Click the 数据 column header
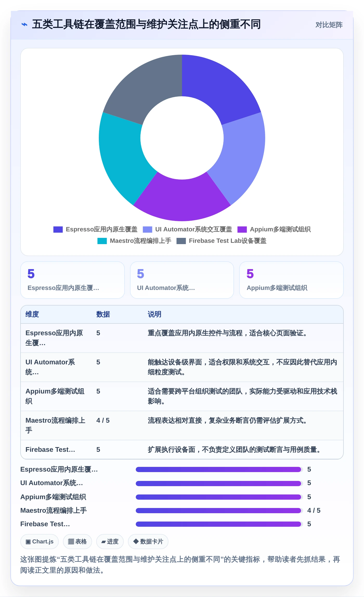The height and width of the screenshot is (597, 364). pyautogui.click(x=103, y=314)
